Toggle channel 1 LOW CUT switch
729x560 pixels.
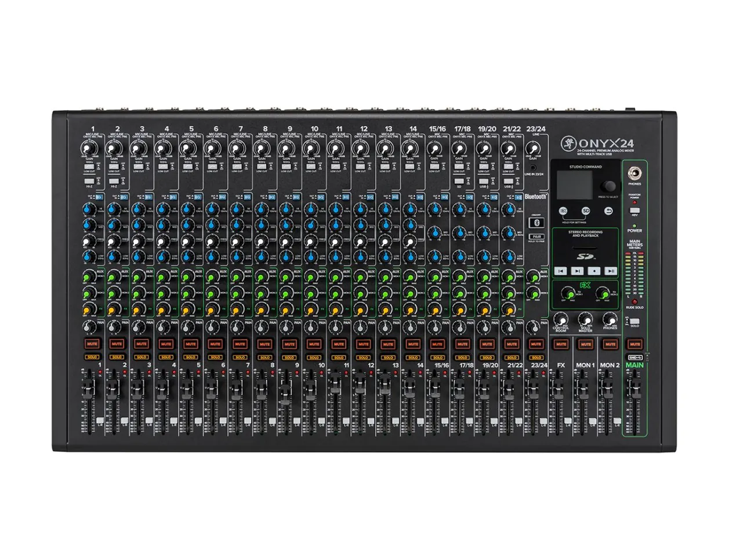click(x=88, y=166)
